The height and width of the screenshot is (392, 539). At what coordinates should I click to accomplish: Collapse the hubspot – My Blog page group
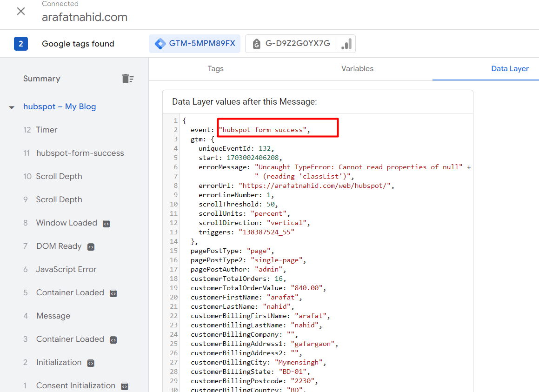(x=12, y=107)
